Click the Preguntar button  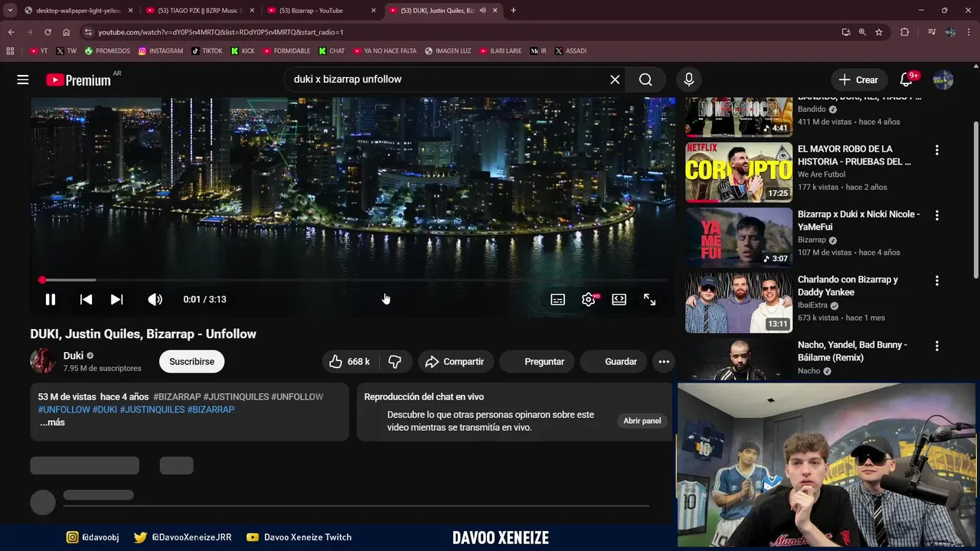click(537, 361)
